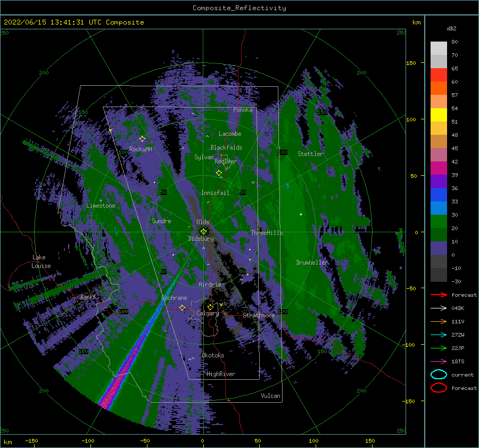Click the 80 dBZ scale value
The height and width of the screenshot is (448, 479).
click(455, 42)
